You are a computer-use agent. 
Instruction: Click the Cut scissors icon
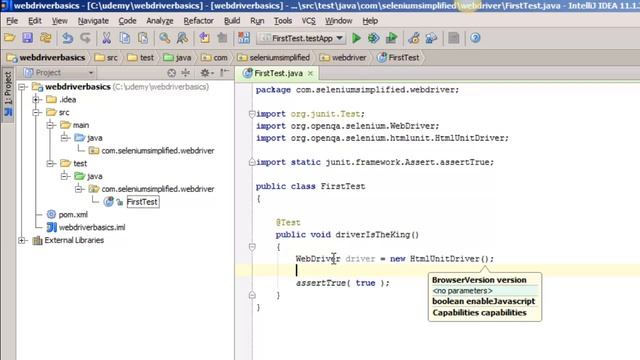(107, 38)
